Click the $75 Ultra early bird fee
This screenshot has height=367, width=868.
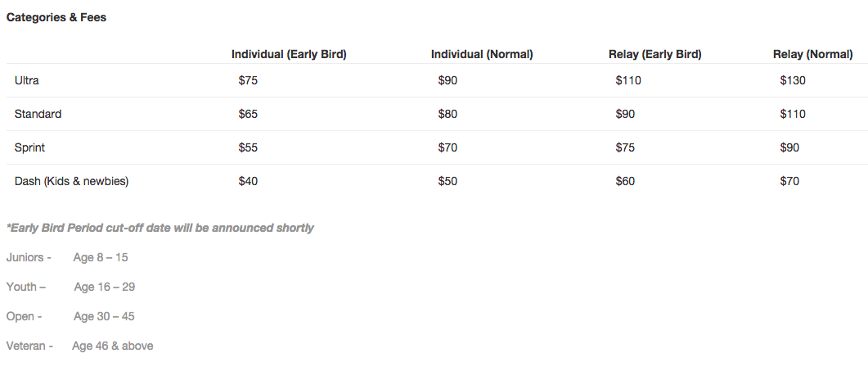pos(248,80)
